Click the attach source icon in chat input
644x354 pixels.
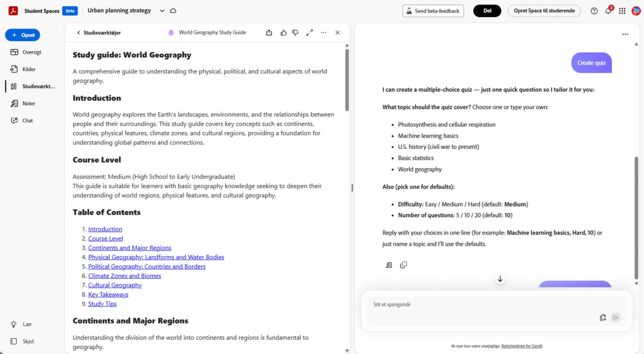coord(603,317)
